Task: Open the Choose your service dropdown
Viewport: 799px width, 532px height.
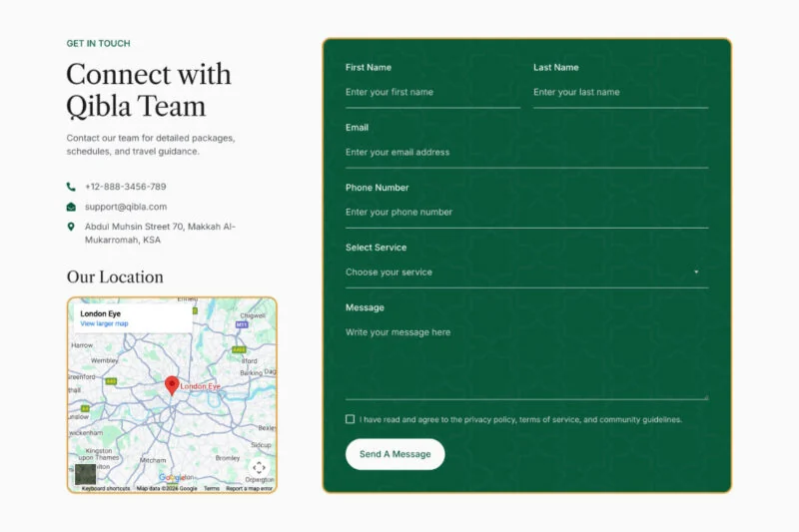Action: point(527,272)
